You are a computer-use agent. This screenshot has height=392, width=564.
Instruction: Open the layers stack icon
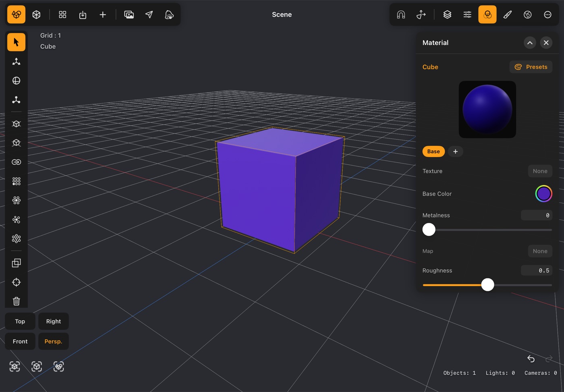[447, 15]
